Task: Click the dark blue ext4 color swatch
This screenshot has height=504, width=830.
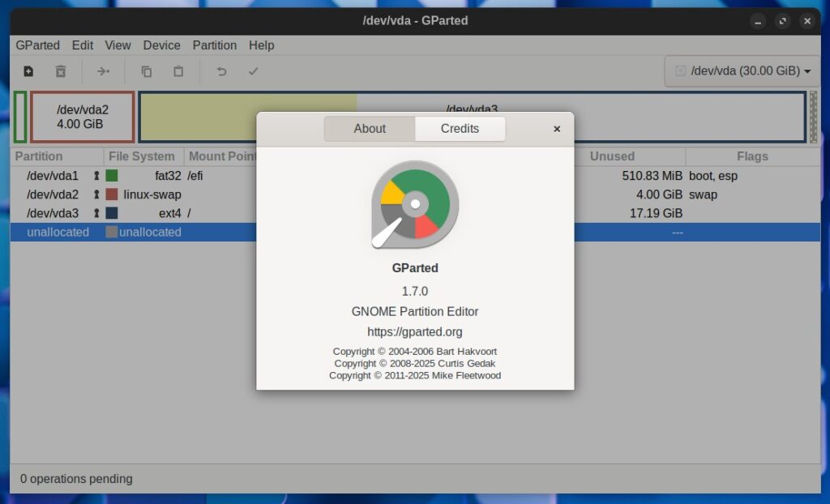Action: coord(112,213)
